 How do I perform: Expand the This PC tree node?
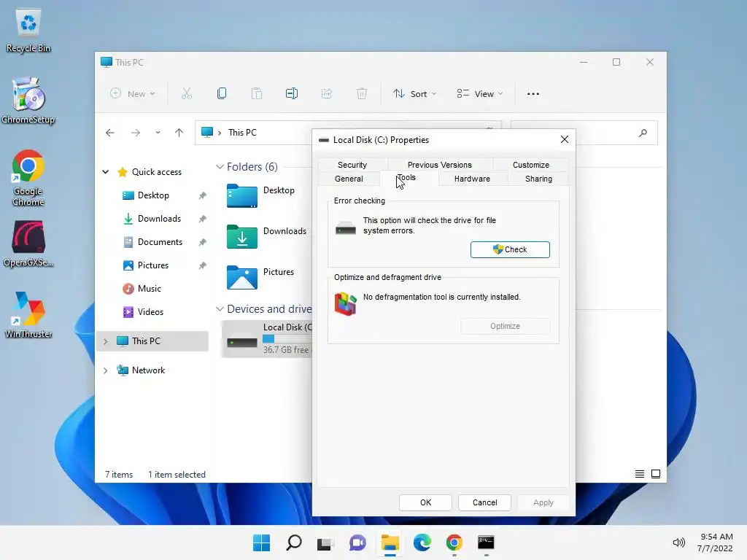coord(105,341)
